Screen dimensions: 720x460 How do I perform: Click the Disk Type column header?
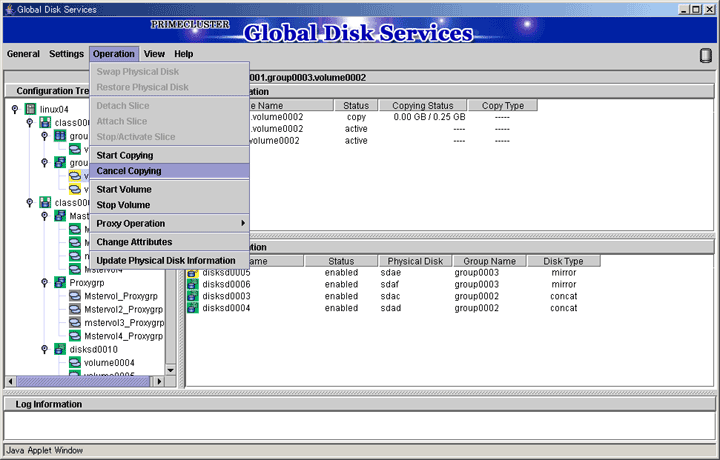click(563, 261)
